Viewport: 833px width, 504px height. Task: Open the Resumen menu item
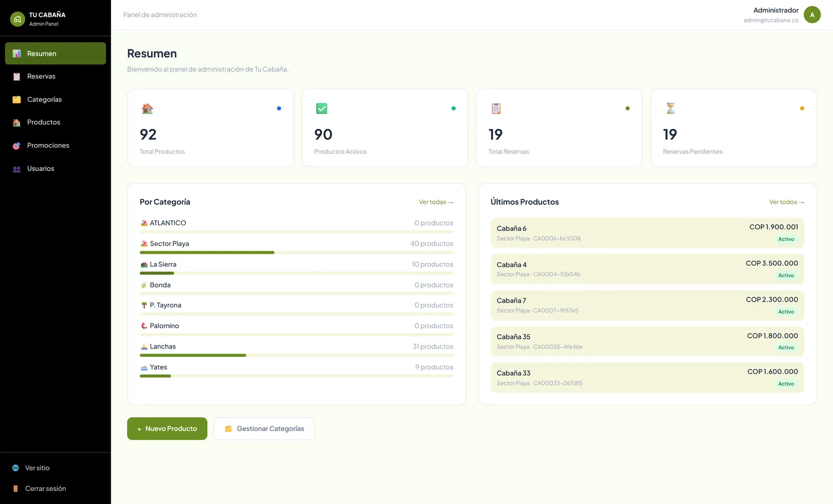click(55, 54)
